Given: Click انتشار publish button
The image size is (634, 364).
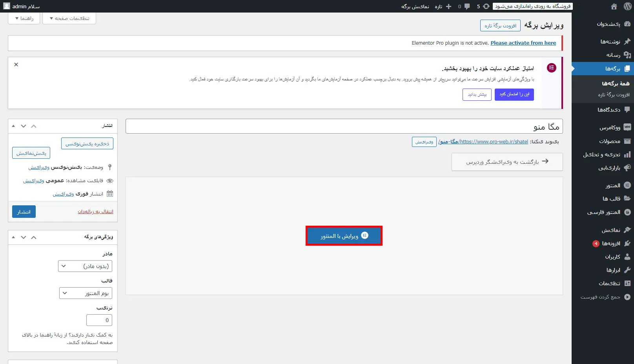Looking at the screenshot, I should [x=24, y=212].
